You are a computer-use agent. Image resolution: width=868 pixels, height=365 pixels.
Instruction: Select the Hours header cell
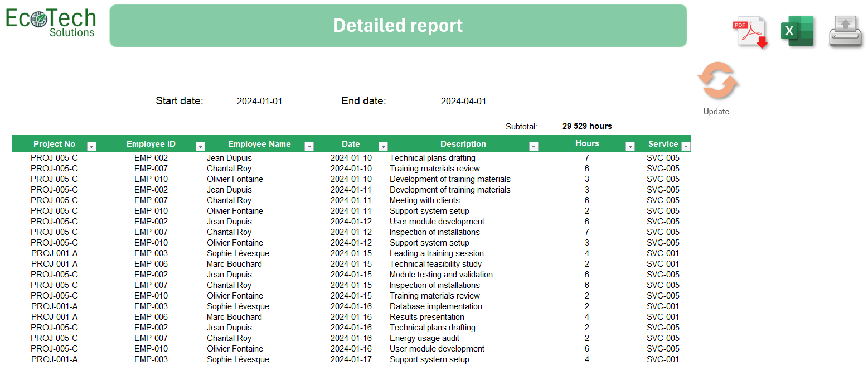point(587,144)
